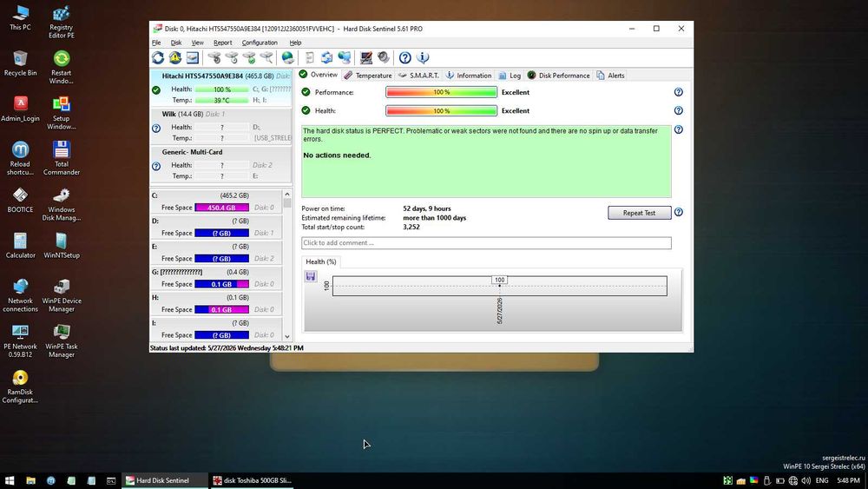Screen dimensions: 868x489
Task: Click the disk with green checkmark toolbar icon
Action: pos(250,57)
